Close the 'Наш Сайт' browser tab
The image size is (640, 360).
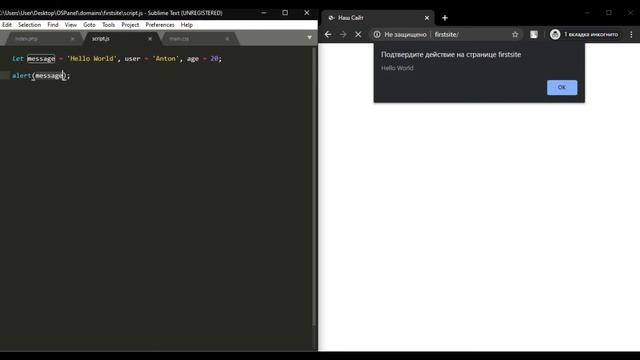click(427, 18)
